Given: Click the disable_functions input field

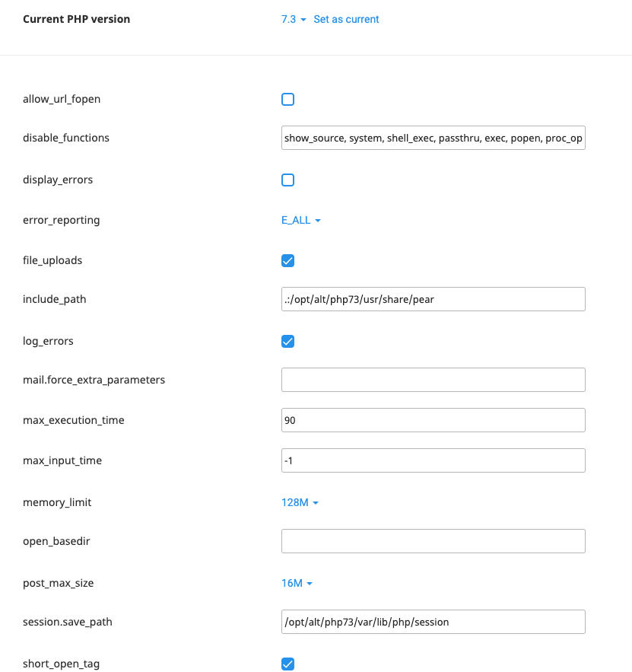Looking at the screenshot, I should 433,138.
